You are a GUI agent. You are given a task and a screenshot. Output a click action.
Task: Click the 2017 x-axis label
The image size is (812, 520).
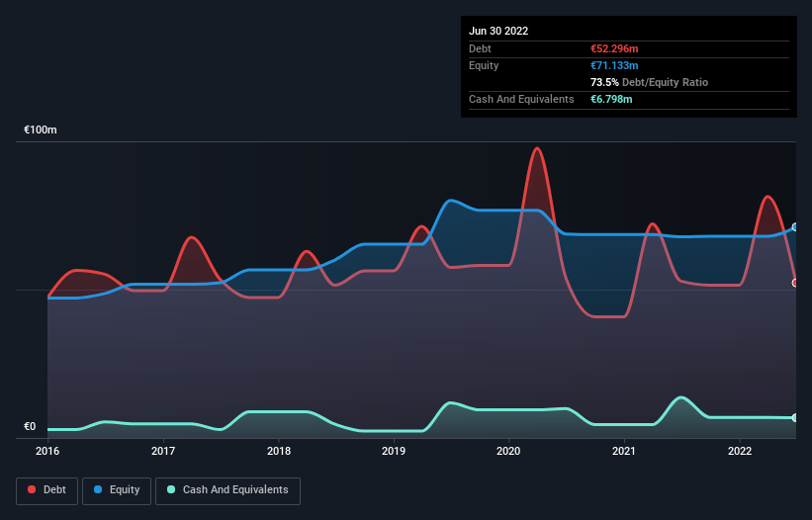click(x=163, y=451)
